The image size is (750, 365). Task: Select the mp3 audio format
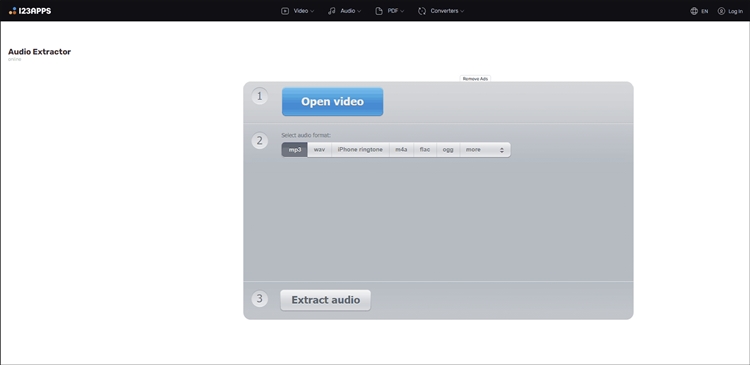point(295,150)
